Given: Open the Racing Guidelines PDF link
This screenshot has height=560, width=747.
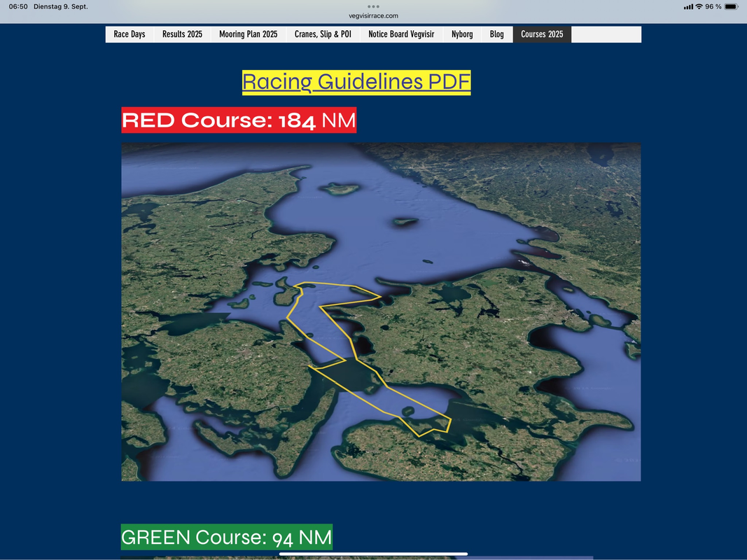Looking at the screenshot, I should pyautogui.click(x=356, y=82).
